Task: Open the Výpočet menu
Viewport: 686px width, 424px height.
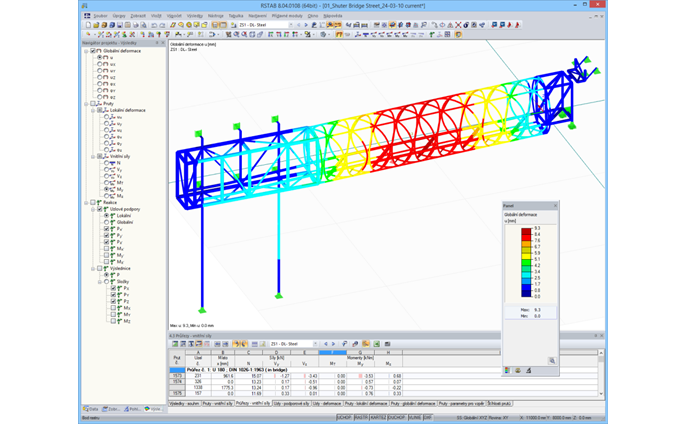Action: [x=174, y=16]
